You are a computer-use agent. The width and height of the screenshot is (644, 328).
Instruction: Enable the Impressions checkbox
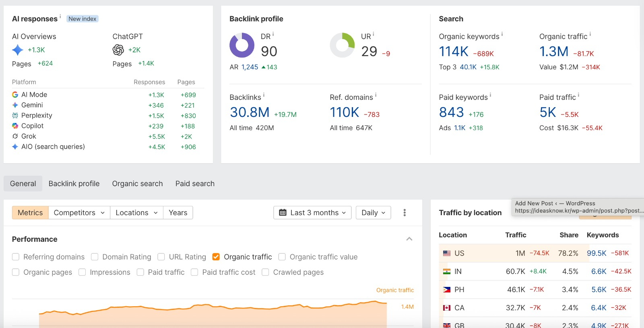[82, 272]
